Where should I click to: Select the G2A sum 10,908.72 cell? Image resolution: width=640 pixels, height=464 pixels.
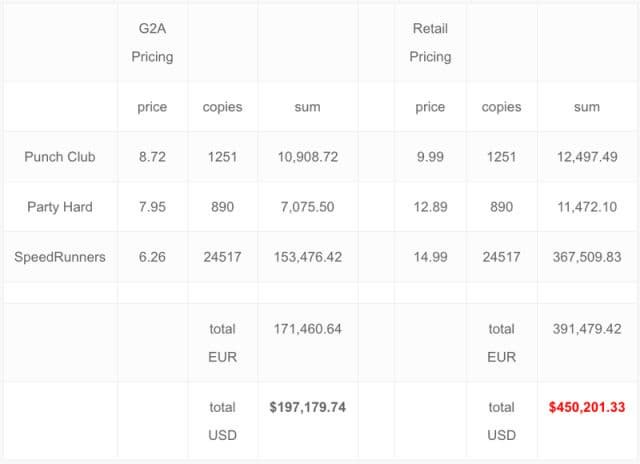point(307,157)
